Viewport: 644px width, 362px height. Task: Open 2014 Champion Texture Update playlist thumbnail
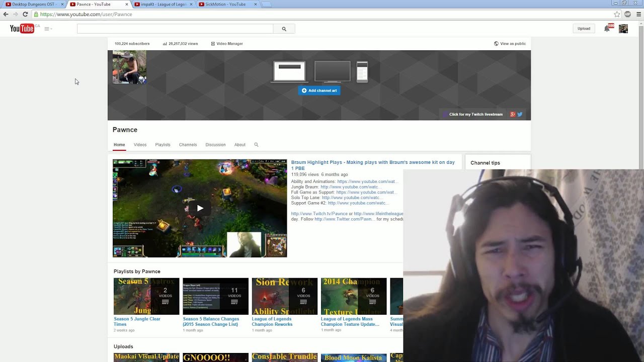tap(354, 296)
